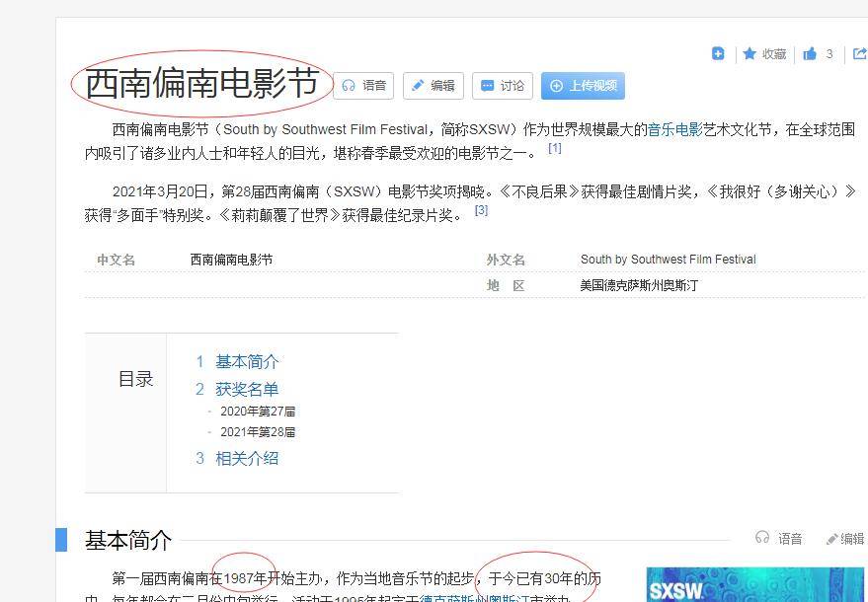Click the 目录 label

pos(135,380)
